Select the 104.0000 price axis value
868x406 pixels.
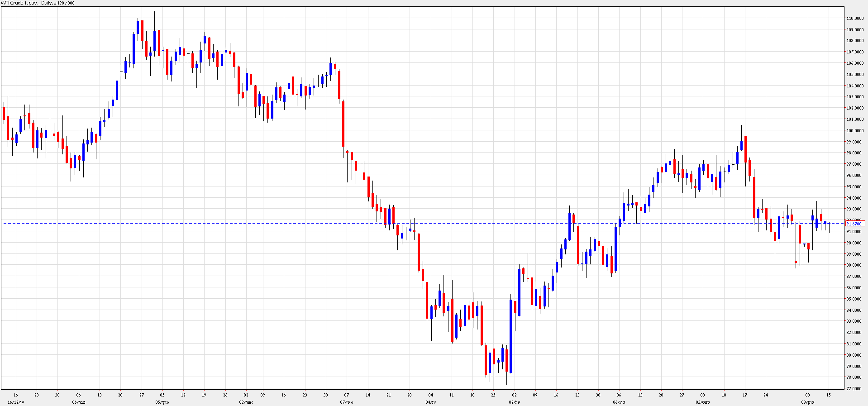coord(855,86)
